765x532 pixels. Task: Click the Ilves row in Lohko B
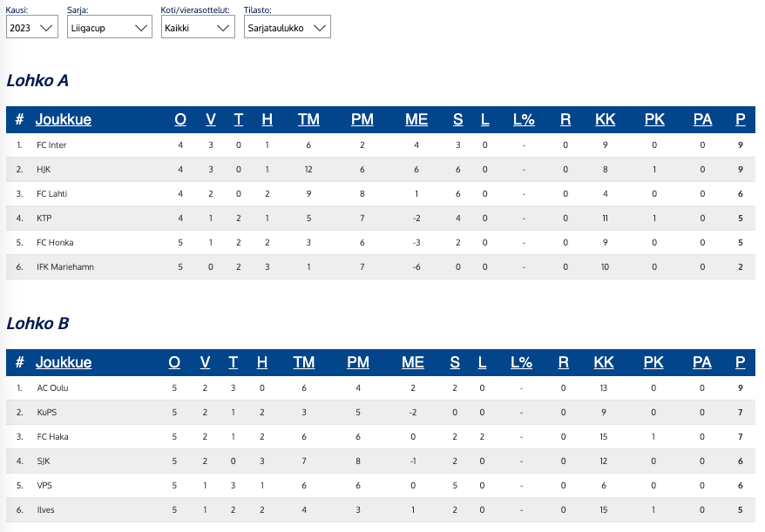click(x=45, y=510)
